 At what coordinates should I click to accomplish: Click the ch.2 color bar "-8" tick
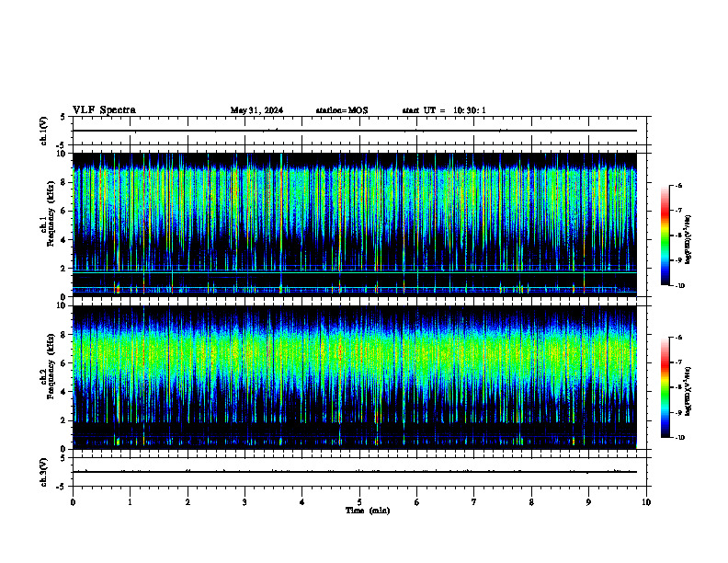[678, 387]
